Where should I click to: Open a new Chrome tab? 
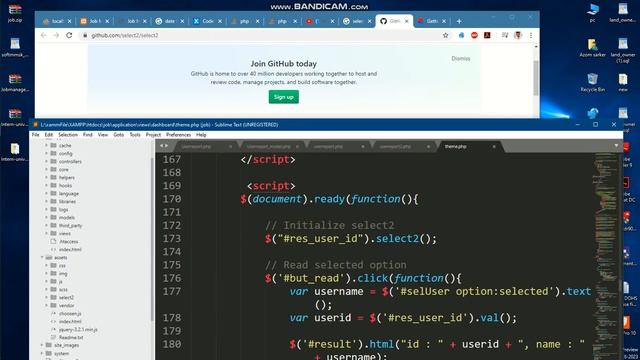(459, 21)
